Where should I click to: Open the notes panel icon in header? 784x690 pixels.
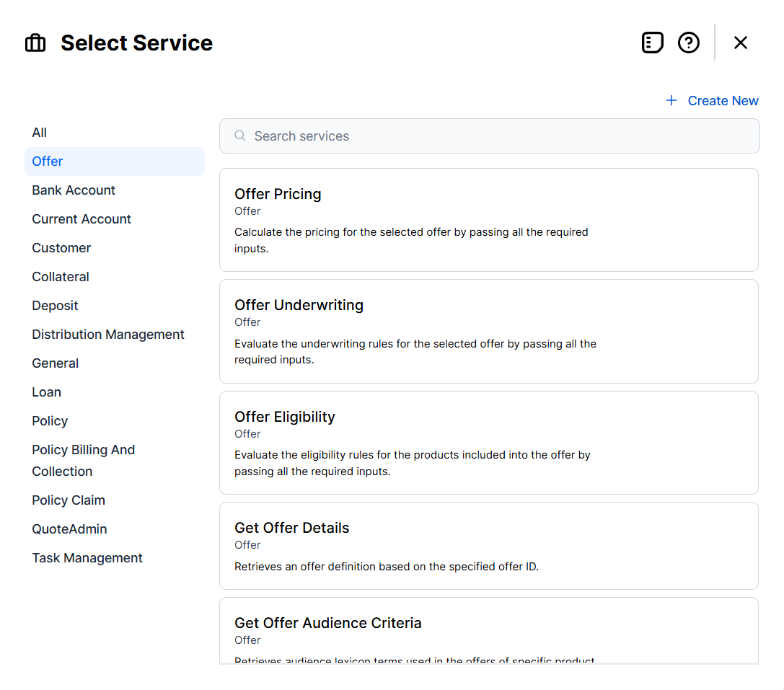tap(652, 43)
